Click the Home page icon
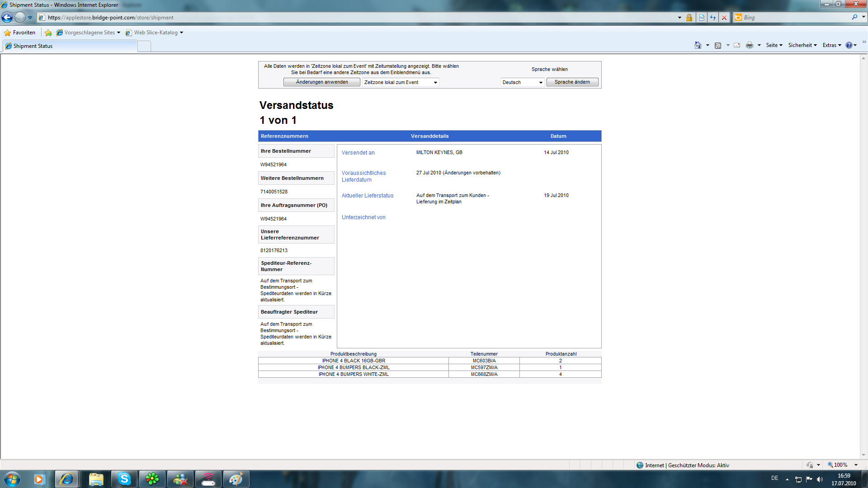 tap(698, 45)
